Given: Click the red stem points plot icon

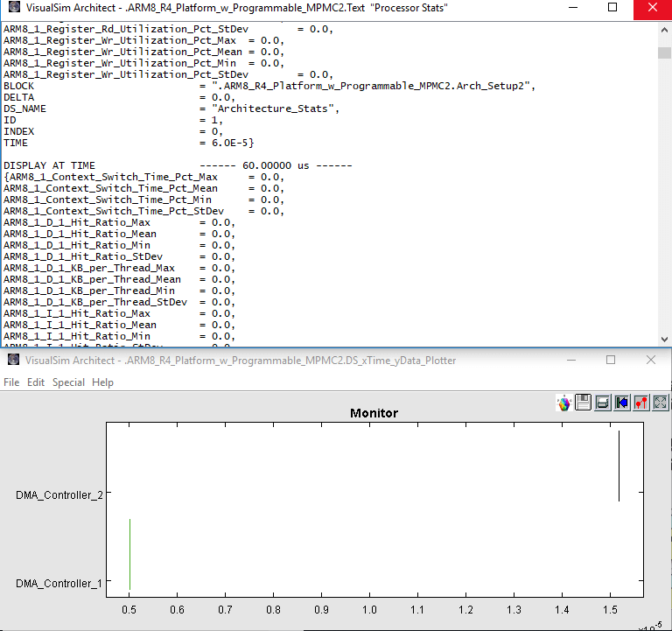Looking at the screenshot, I should 641,403.
